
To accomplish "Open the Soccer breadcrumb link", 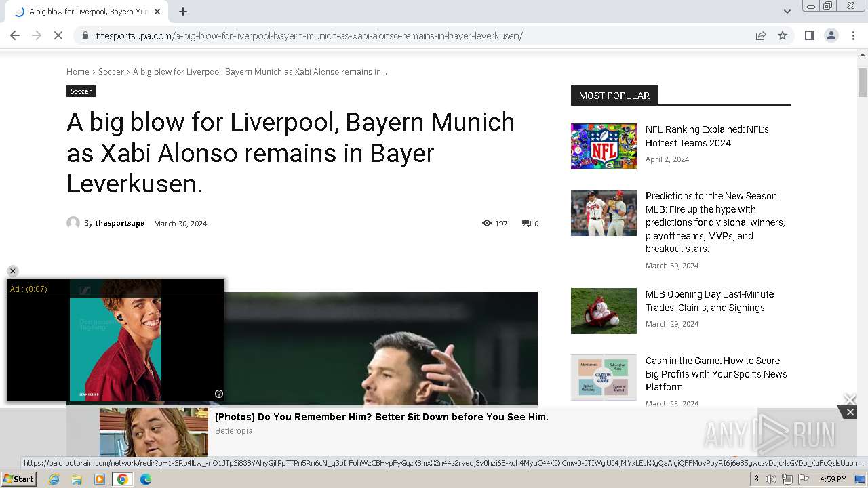I will pos(111,71).
